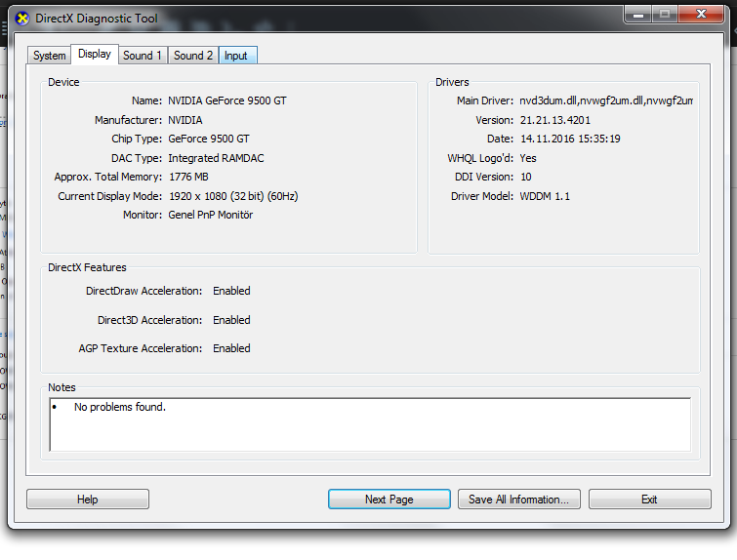Click DirectDraw Acceleration 'Enabled' value

click(231, 291)
